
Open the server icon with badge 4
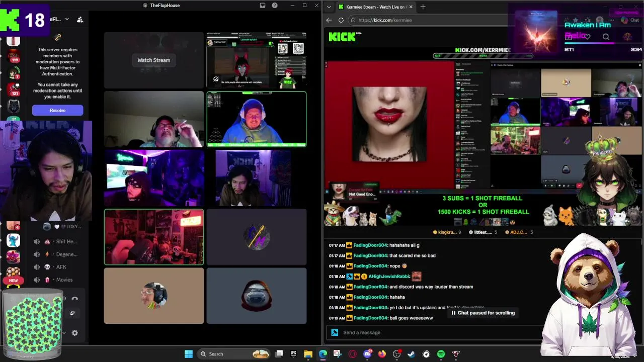coord(14,226)
